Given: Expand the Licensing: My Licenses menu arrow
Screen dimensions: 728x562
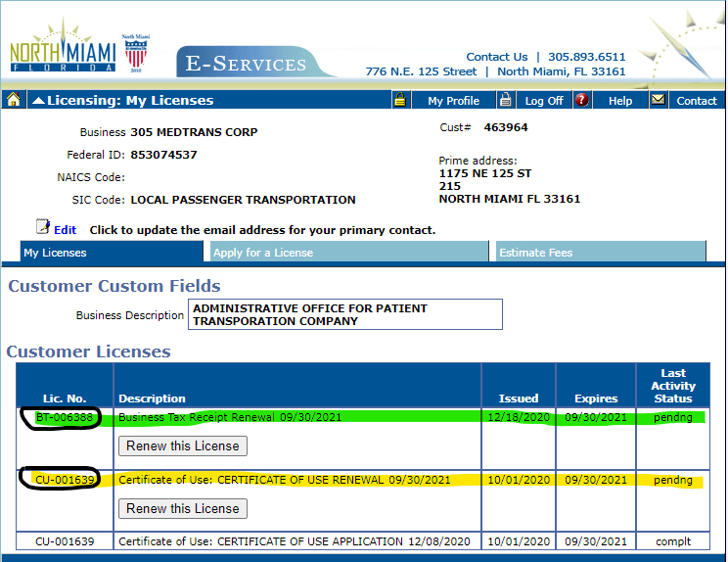Looking at the screenshot, I should (x=38, y=100).
